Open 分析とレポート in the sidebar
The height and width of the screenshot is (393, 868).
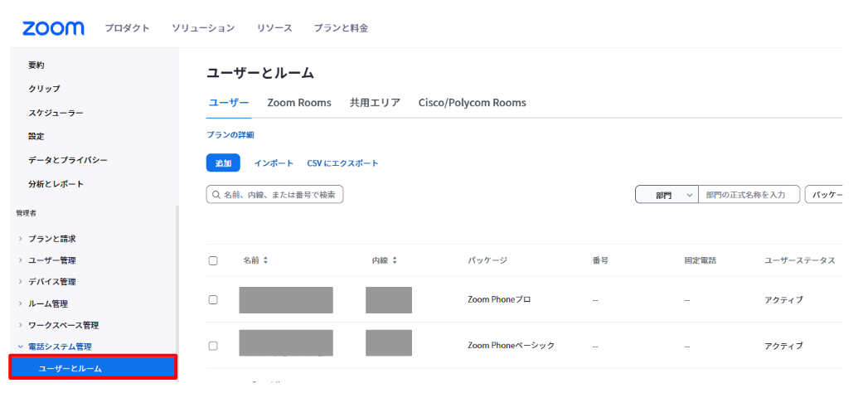[x=56, y=184]
